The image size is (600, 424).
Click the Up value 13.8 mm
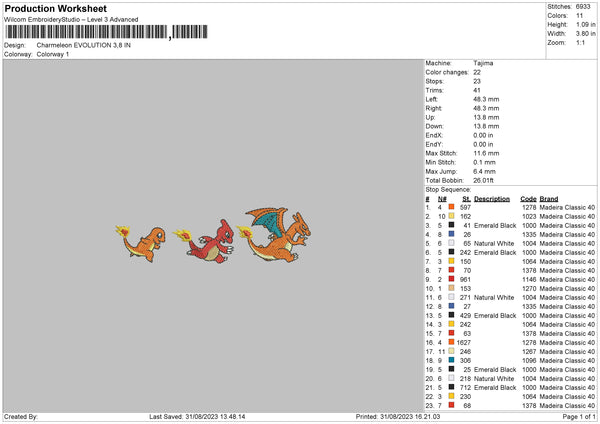tap(486, 117)
